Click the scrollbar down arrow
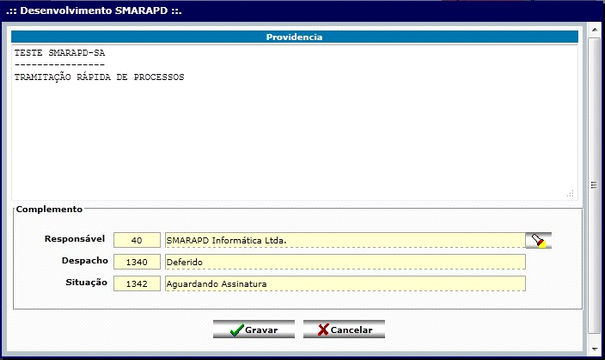Image resolution: width=605 pixels, height=360 pixels. (x=594, y=349)
